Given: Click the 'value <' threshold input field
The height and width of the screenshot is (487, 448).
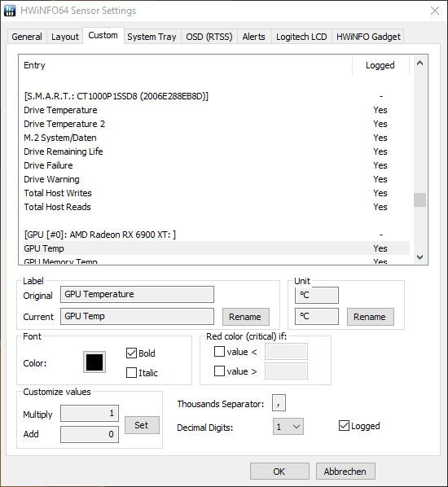Looking at the screenshot, I should [286, 352].
